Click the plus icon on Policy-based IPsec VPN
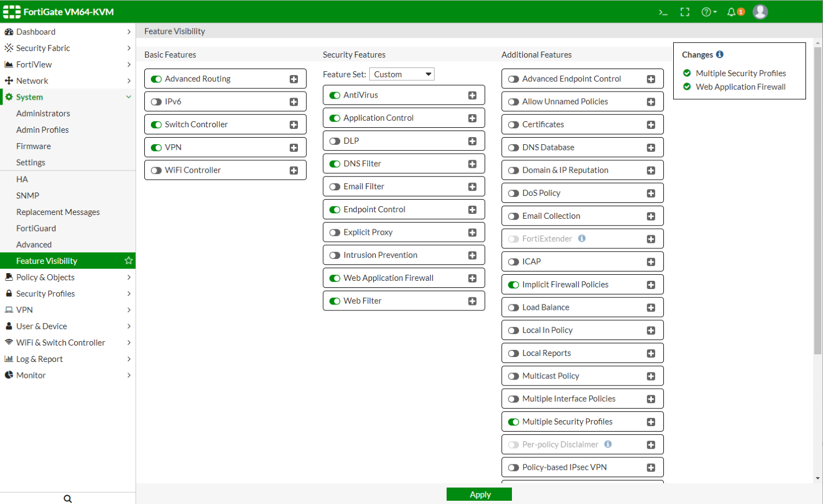The height and width of the screenshot is (504, 823). [651, 468]
